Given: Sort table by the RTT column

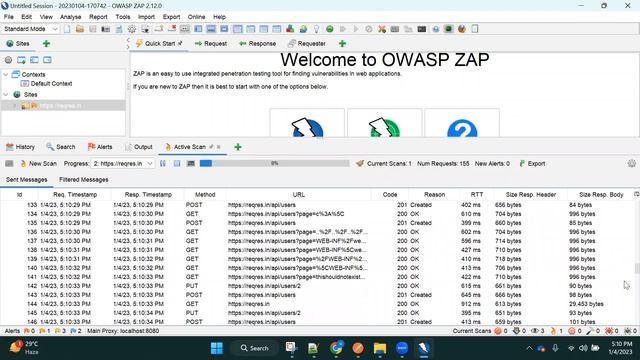Looking at the screenshot, I should coord(476,195).
